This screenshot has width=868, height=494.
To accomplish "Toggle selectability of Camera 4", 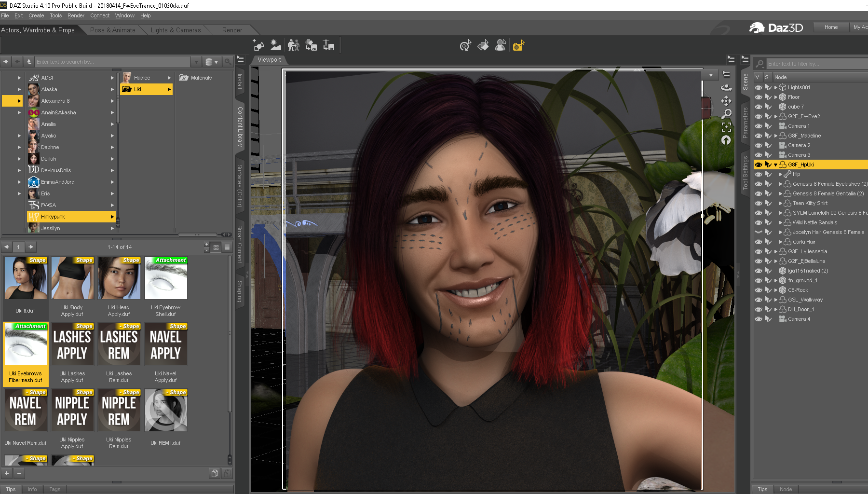I will click(768, 319).
